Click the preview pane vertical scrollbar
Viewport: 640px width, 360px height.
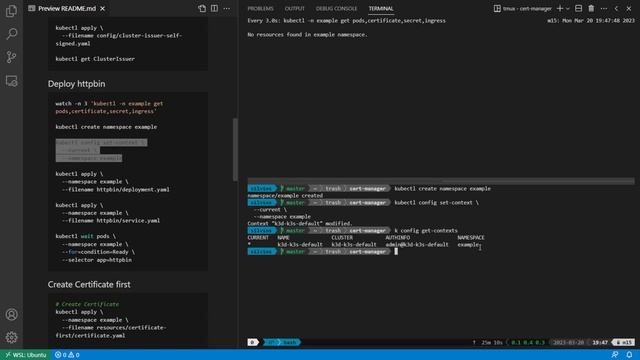tap(235, 149)
